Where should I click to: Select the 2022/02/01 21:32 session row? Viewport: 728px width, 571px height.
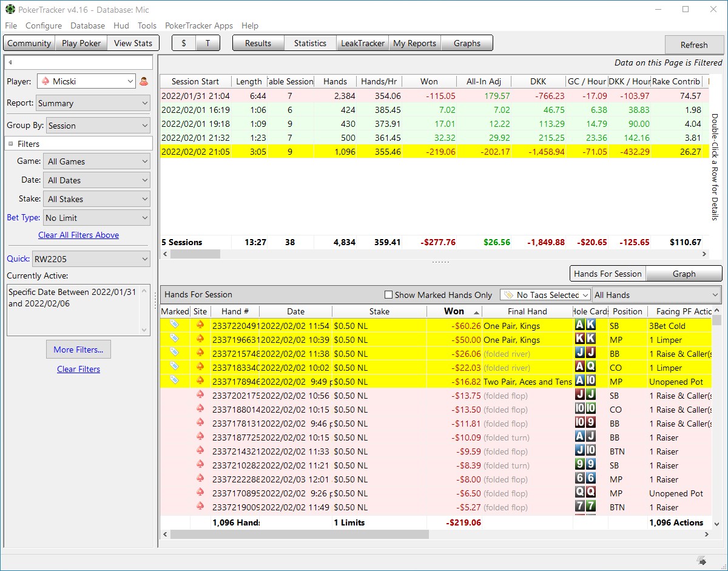click(434, 138)
